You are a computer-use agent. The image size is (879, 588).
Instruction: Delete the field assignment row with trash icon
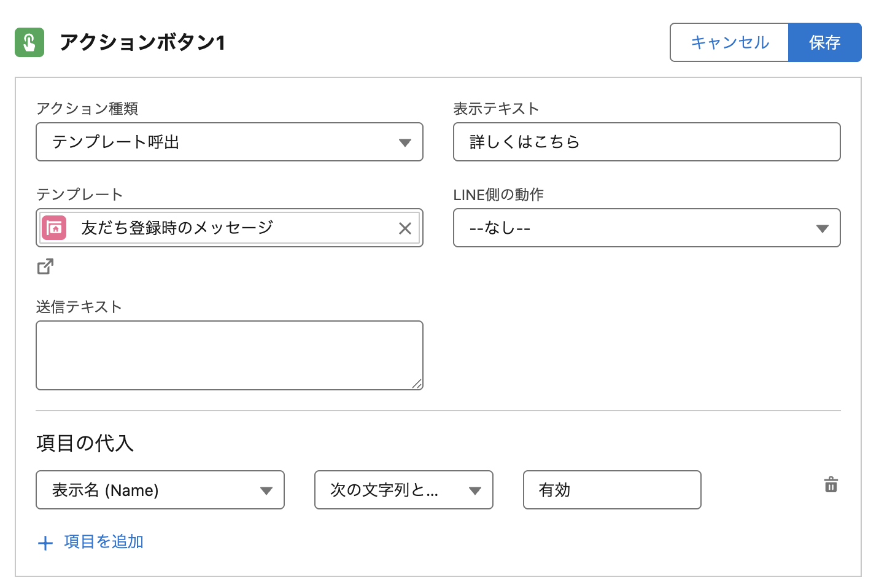click(831, 485)
